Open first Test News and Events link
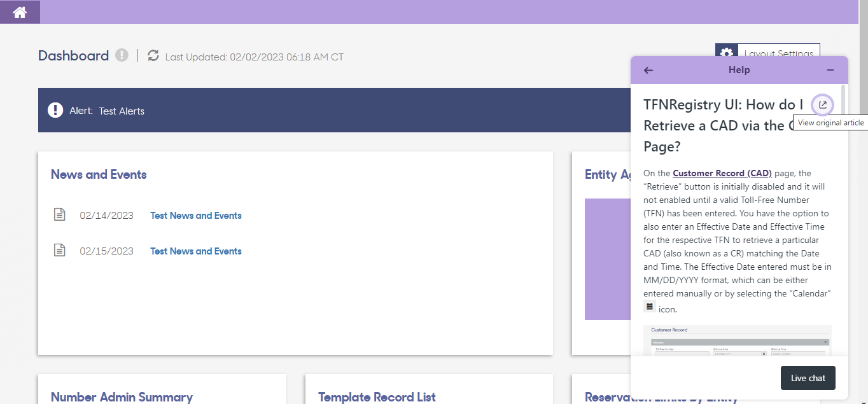This screenshot has width=868, height=404. coord(196,216)
